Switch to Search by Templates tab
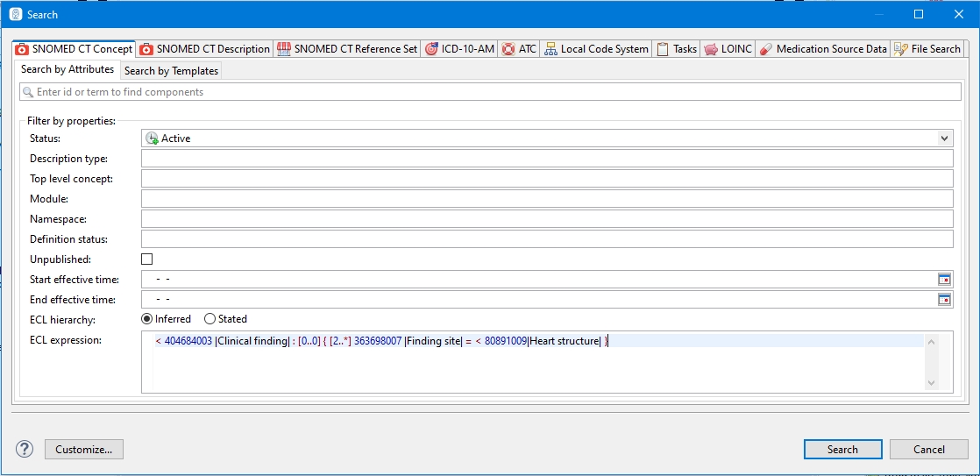Image resolution: width=980 pixels, height=476 pixels. [x=171, y=71]
